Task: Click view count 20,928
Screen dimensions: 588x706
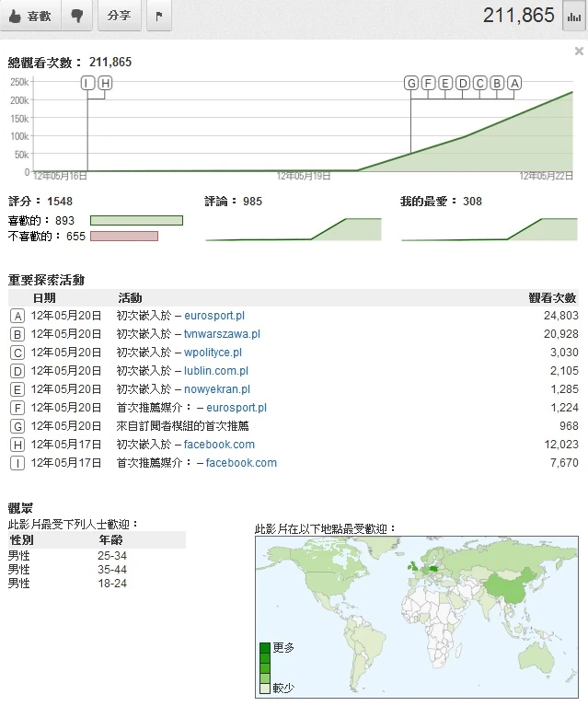Action: 561,334
